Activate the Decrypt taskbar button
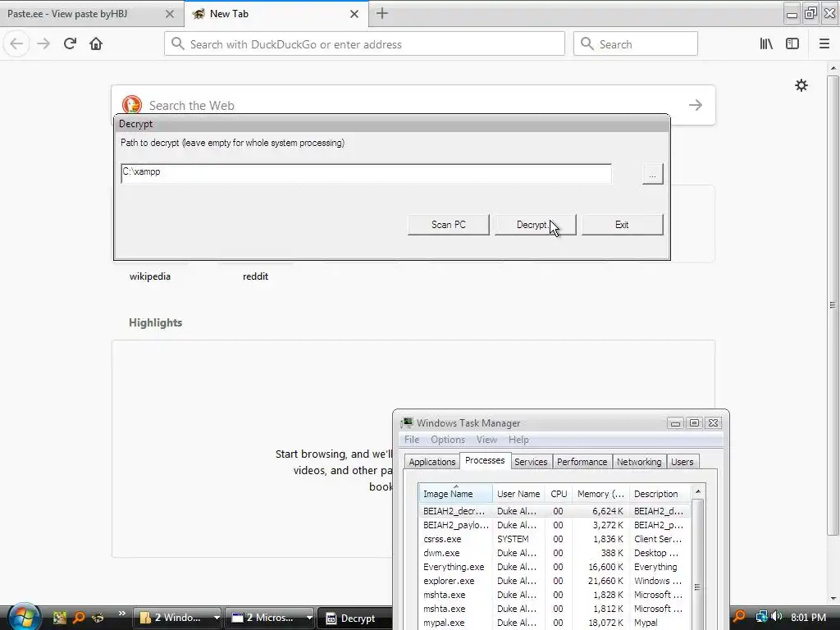The width and height of the screenshot is (840, 630). pos(355,618)
